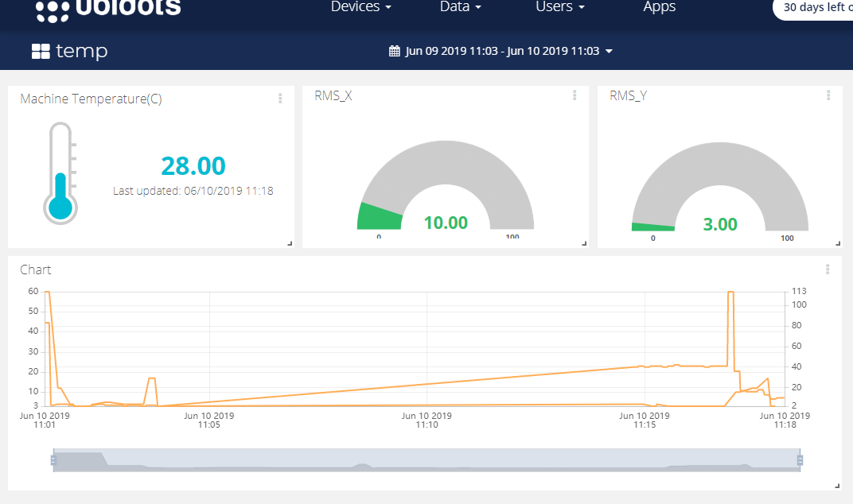Click the Ubidots logo icon
853x504 pixels.
tap(53, 11)
